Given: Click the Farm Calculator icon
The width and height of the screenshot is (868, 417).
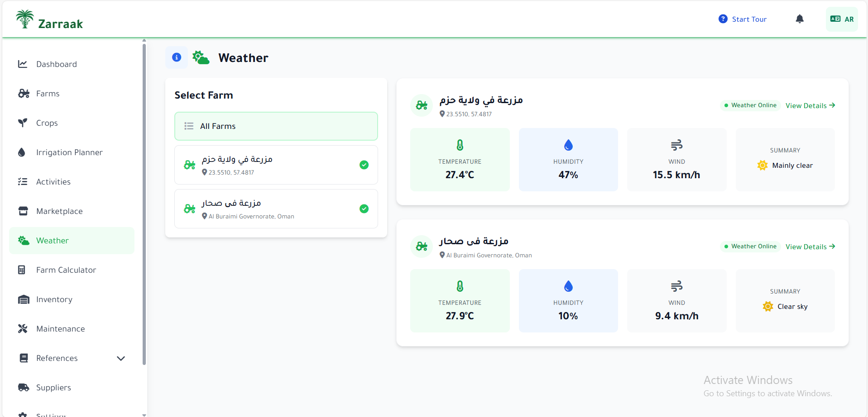Looking at the screenshot, I should point(22,270).
